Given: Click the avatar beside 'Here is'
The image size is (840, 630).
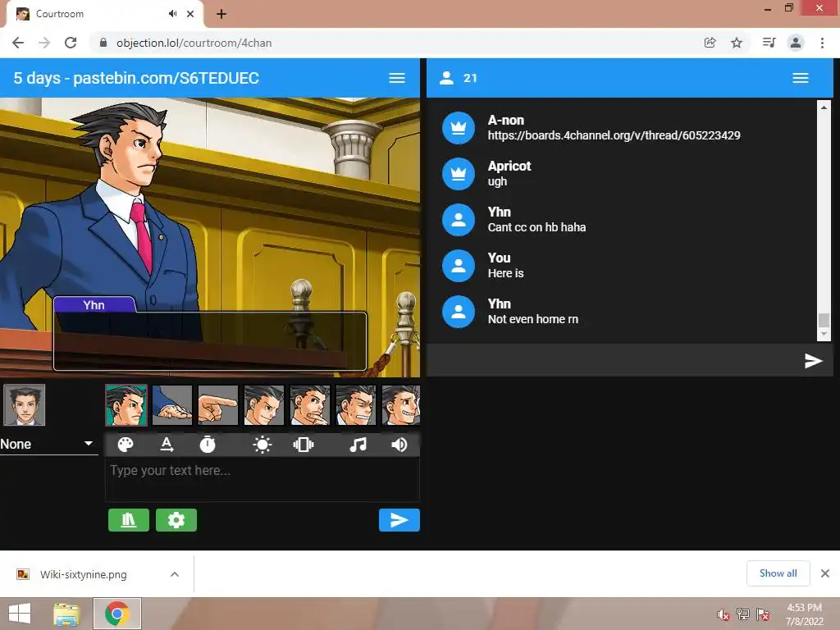Looking at the screenshot, I should tap(459, 267).
